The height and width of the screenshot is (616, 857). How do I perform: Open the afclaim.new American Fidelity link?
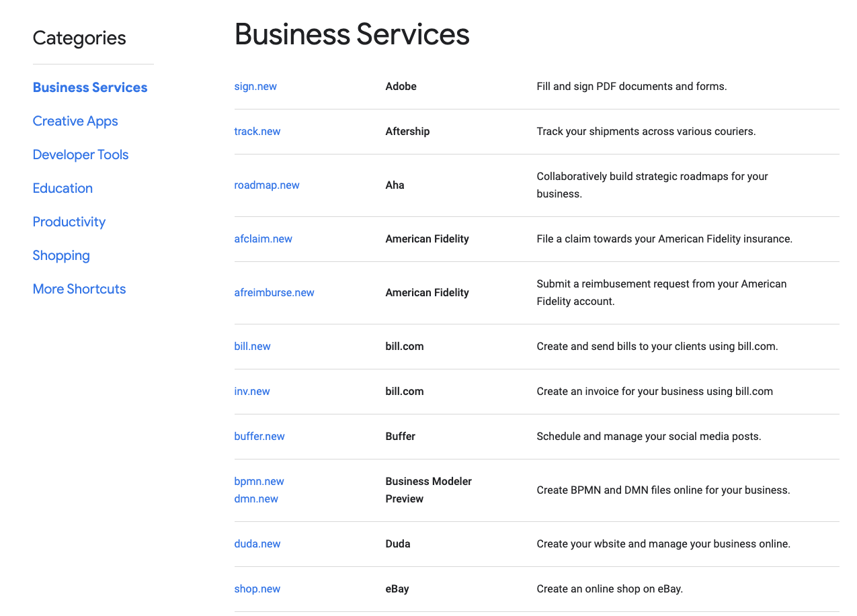point(263,238)
